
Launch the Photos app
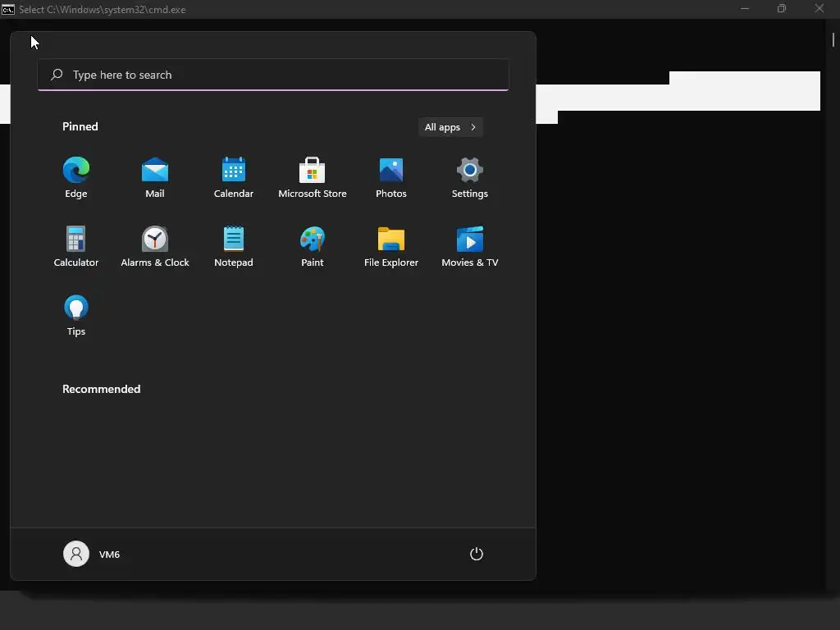click(391, 178)
